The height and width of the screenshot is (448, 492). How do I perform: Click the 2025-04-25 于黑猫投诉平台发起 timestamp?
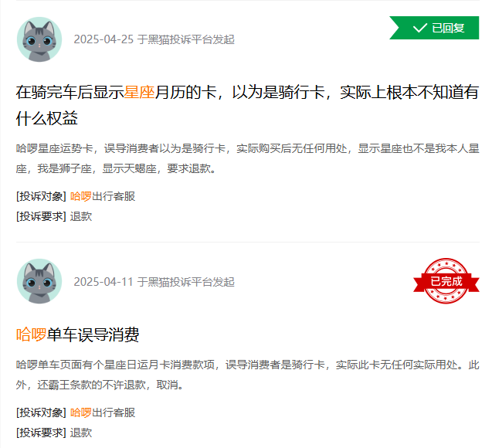[154, 39]
